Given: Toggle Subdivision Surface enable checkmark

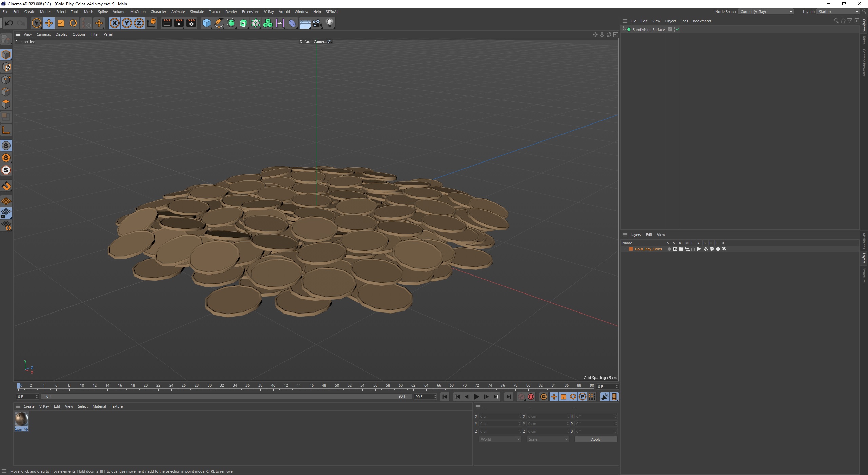Looking at the screenshot, I should [678, 30].
